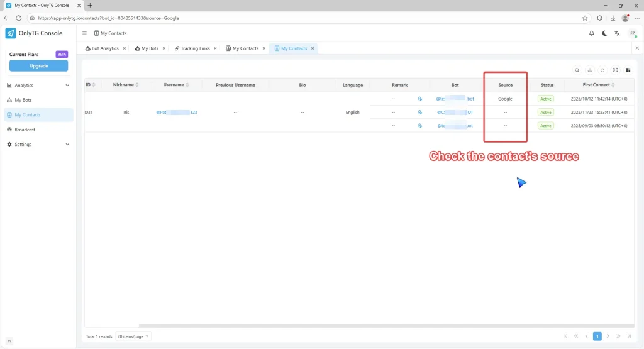Refresh the contacts table

[x=602, y=70]
